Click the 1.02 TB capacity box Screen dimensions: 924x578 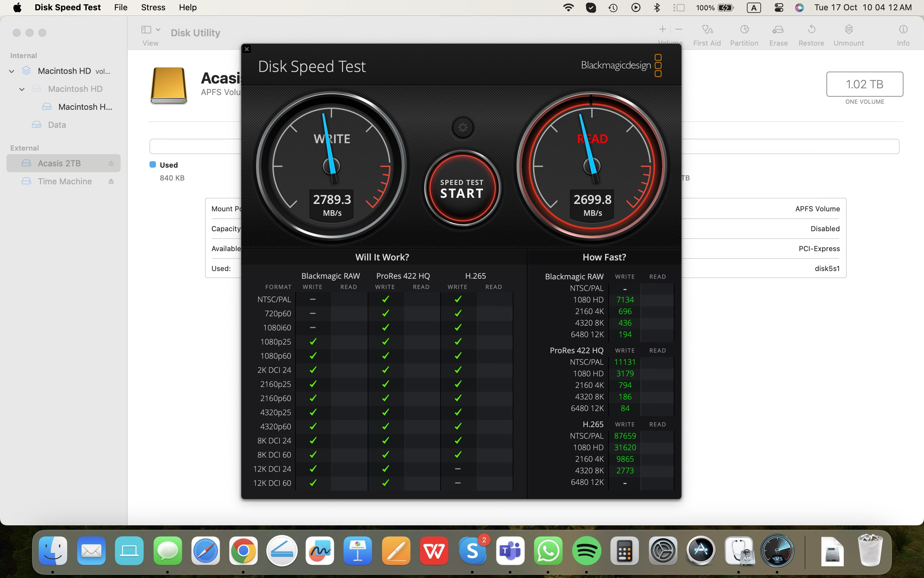coord(864,84)
